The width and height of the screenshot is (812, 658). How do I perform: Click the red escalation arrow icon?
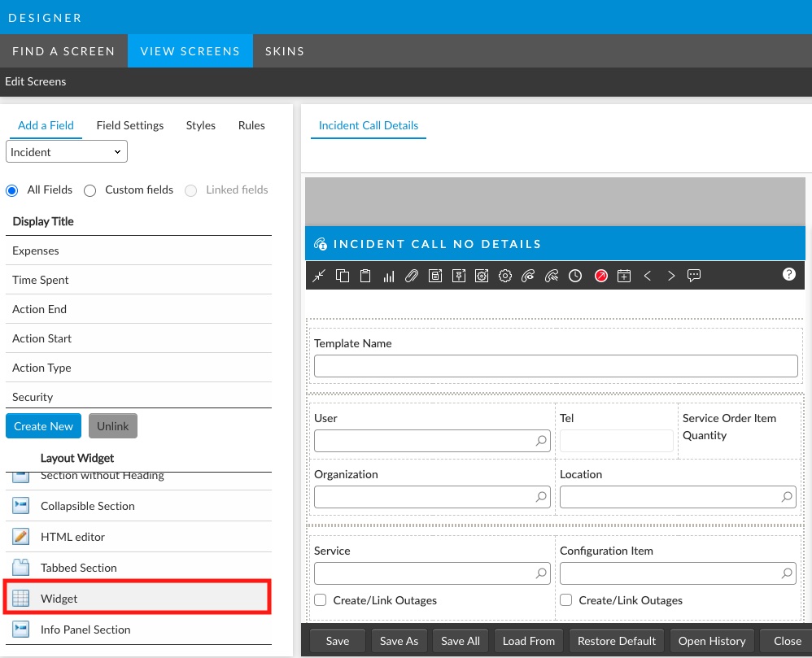600,276
